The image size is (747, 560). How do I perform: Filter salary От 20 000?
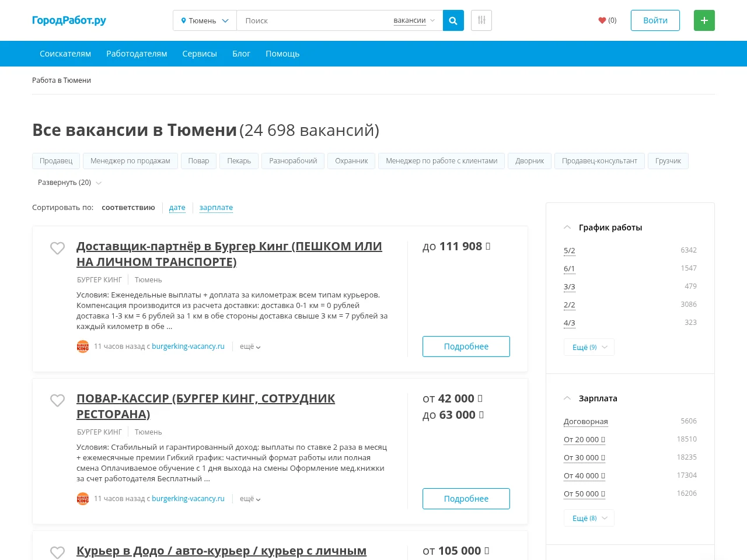click(584, 440)
